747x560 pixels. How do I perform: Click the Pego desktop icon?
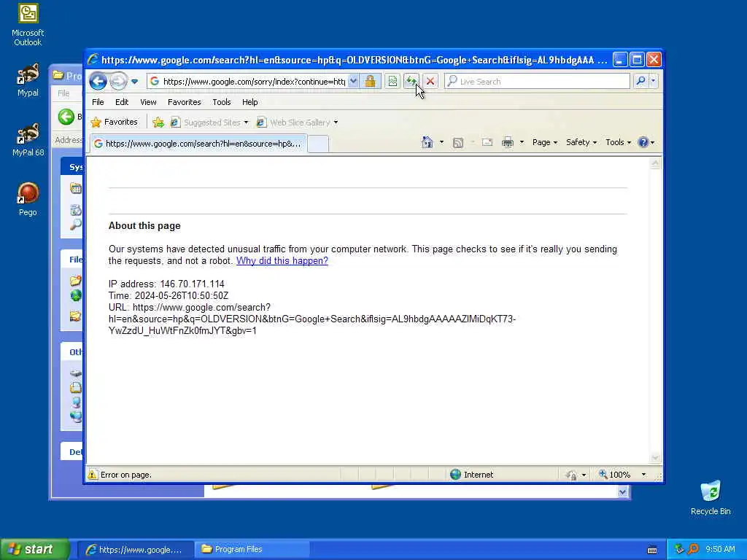pyautogui.click(x=28, y=199)
